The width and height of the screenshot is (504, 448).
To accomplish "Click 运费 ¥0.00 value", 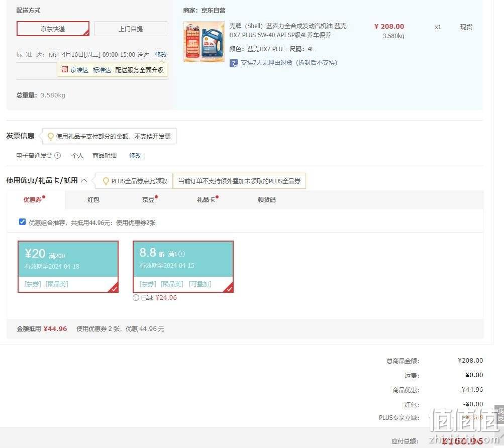I will tap(474, 375).
